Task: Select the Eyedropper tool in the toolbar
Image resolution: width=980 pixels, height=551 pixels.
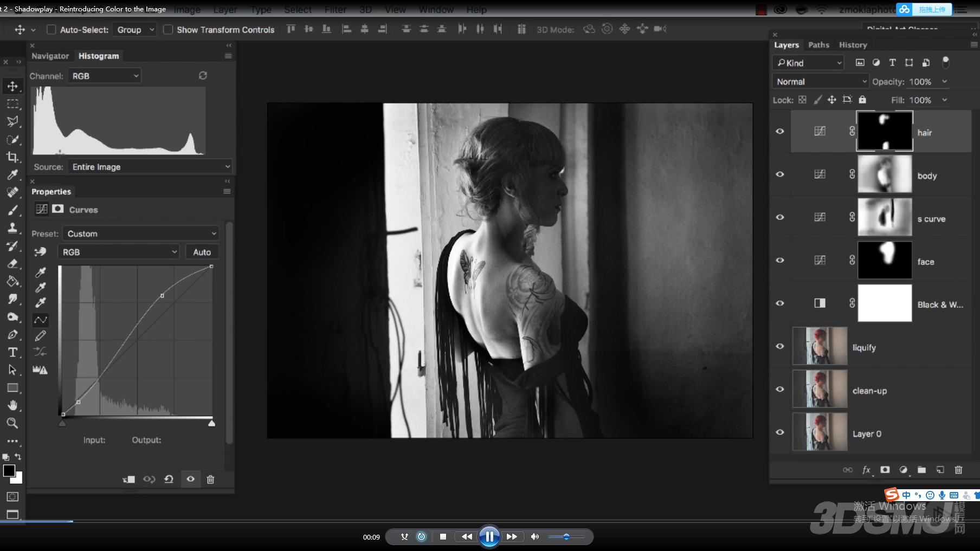Action: pyautogui.click(x=12, y=174)
